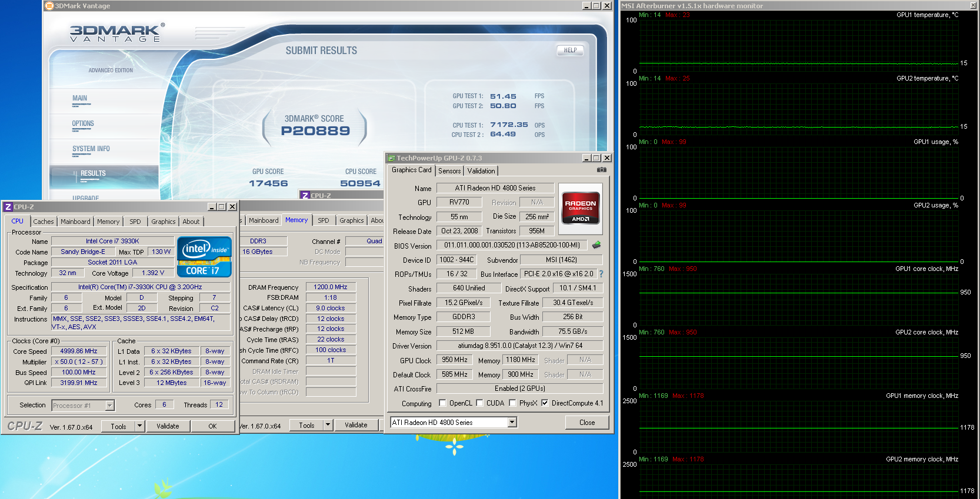Toggle the PhysX checkbox in GPU-Z
Screen dimensions: 980x499
click(512, 403)
